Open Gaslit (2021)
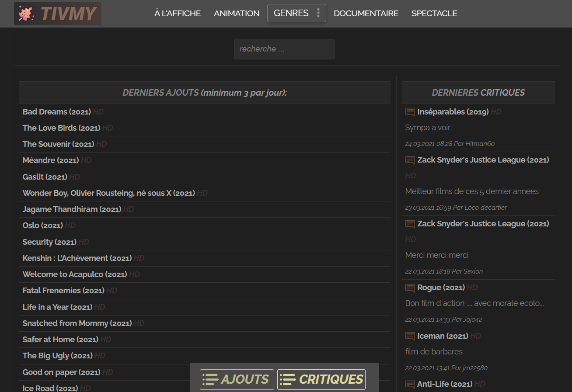The image size is (572, 392). coord(45,177)
